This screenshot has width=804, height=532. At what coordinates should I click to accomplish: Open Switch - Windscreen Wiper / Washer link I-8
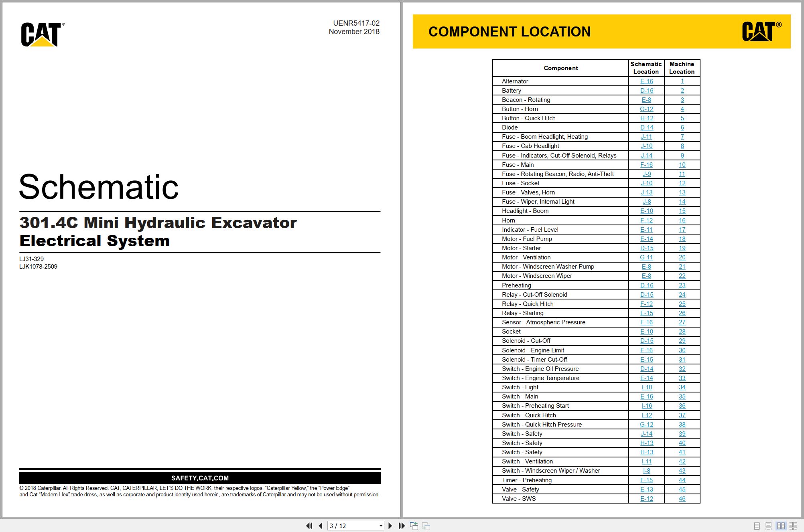click(x=646, y=471)
